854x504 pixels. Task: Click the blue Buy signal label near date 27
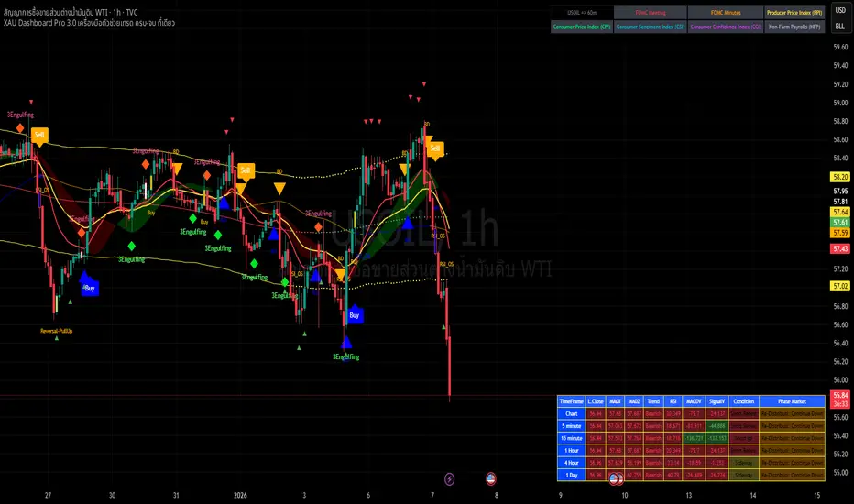click(x=89, y=289)
